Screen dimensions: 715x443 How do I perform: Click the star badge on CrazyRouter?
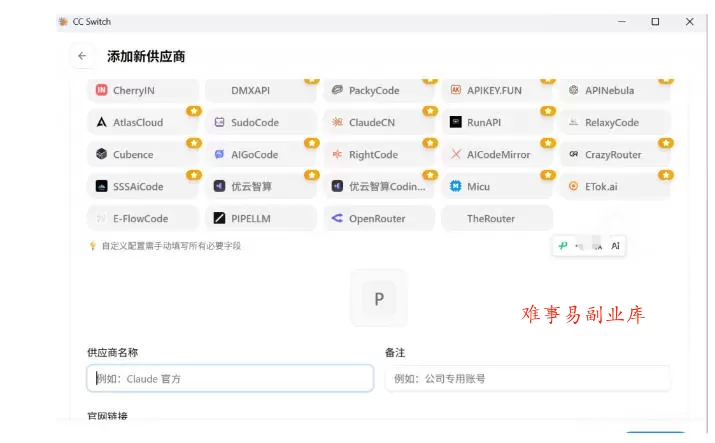[x=666, y=143]
